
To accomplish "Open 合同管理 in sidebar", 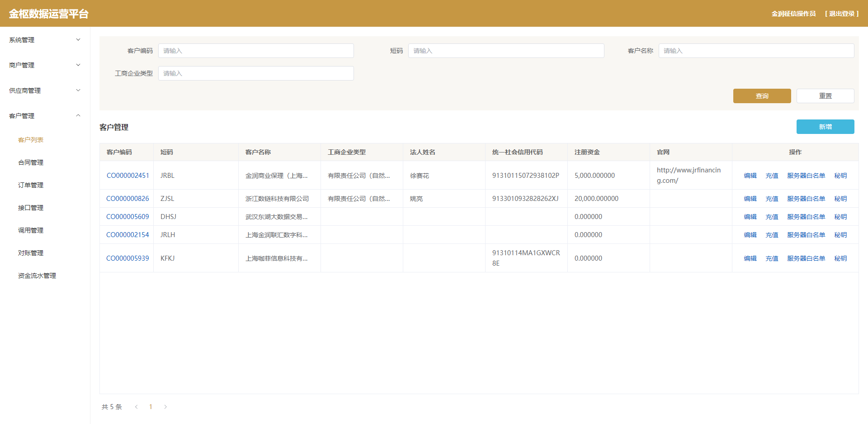I will point(31,162).
